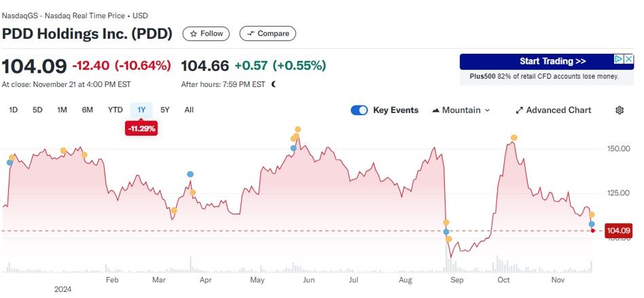Select the YTD time range

115,110
